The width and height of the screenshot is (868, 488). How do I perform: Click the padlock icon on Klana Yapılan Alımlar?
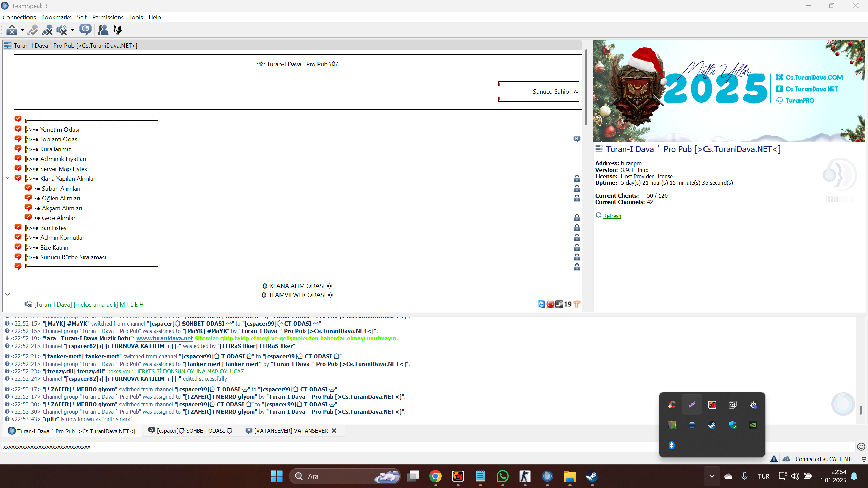[x=577, y=178]
